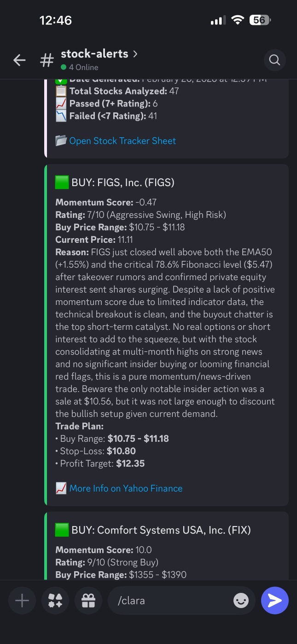The height and width of the screenshot is (644, 297).
Task: Tap the hashtag channel icon
Action: coord(47,60)
